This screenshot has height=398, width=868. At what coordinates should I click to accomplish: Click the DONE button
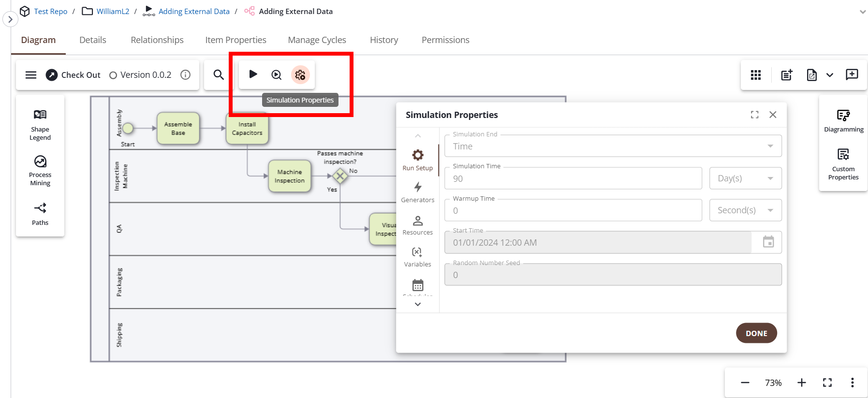click(x=756, y=333)
